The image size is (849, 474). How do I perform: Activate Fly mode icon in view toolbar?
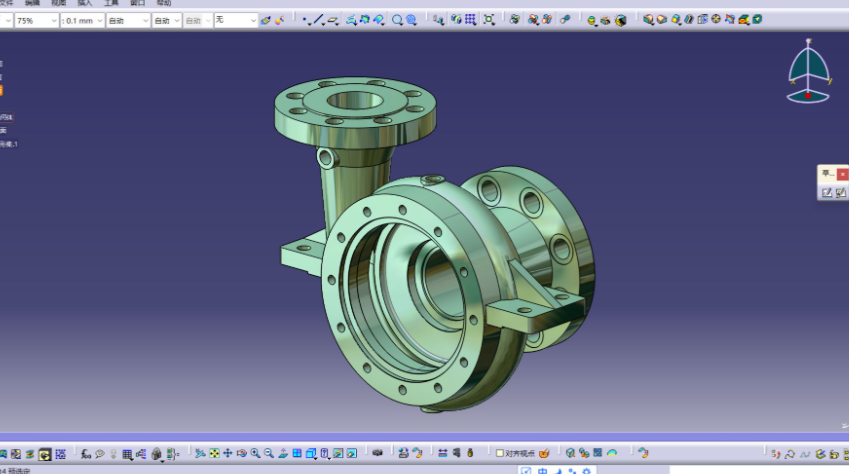tap(200, 453)
